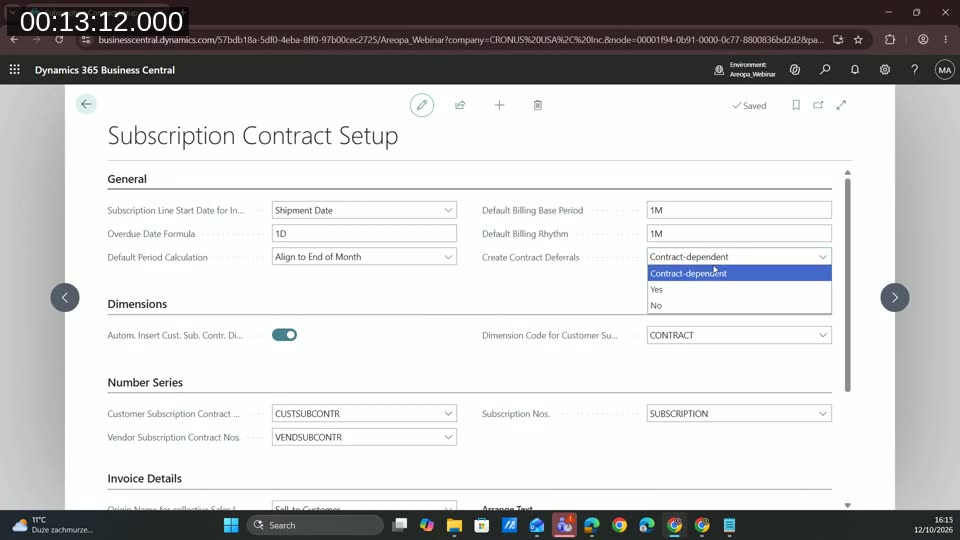Go to the previous record arrow
This screenshot has width=960, height=540.
(65, 298)
